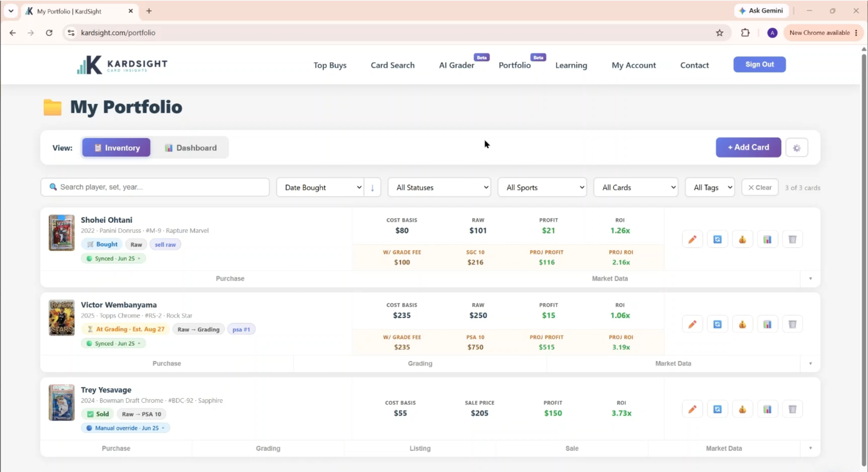Sync the Victor Wembanyama card with refresh icon

pyautogui.click(x=717, y=324)
